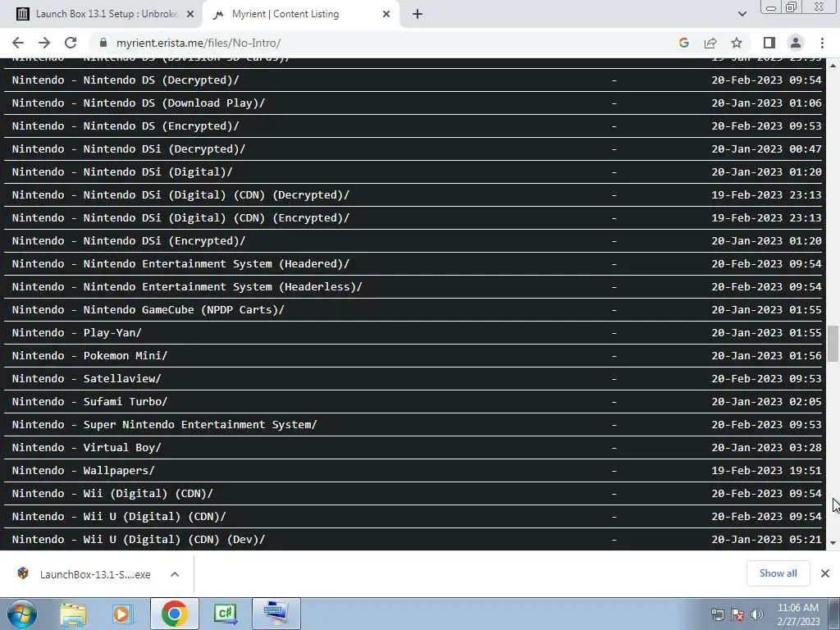Open Nintendo DSi (Digital) (CDN) (Encrypted) folder
This screenshot has width=840, height=630.
click(180, 218)
